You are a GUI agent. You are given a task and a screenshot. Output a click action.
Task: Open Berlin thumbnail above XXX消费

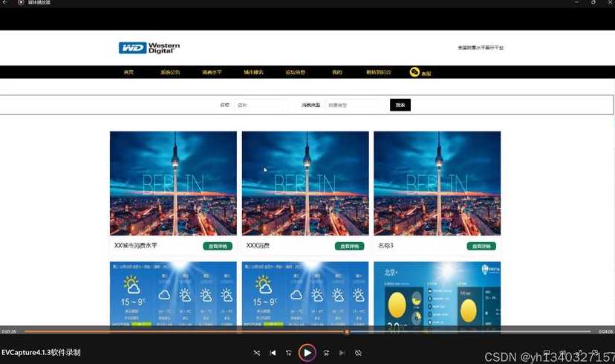[305, 183]
